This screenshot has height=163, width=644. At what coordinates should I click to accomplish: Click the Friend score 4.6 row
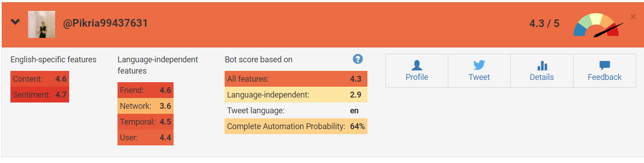(x=146, y=90)
